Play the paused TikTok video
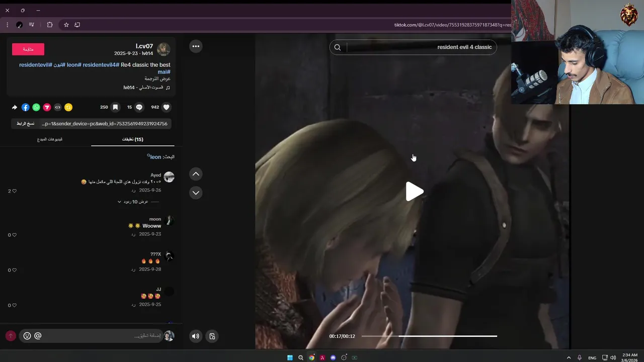Viewport: 644px width, 362px height. point(415,192)
